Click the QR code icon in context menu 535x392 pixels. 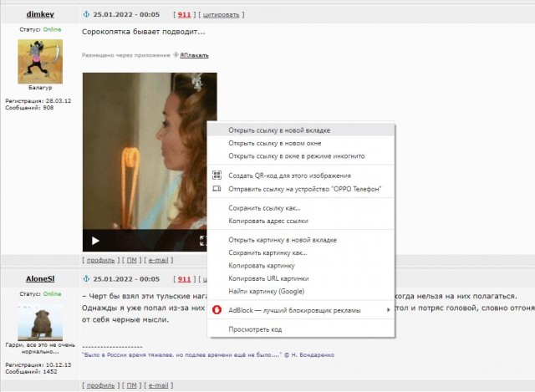coord(217,176)
